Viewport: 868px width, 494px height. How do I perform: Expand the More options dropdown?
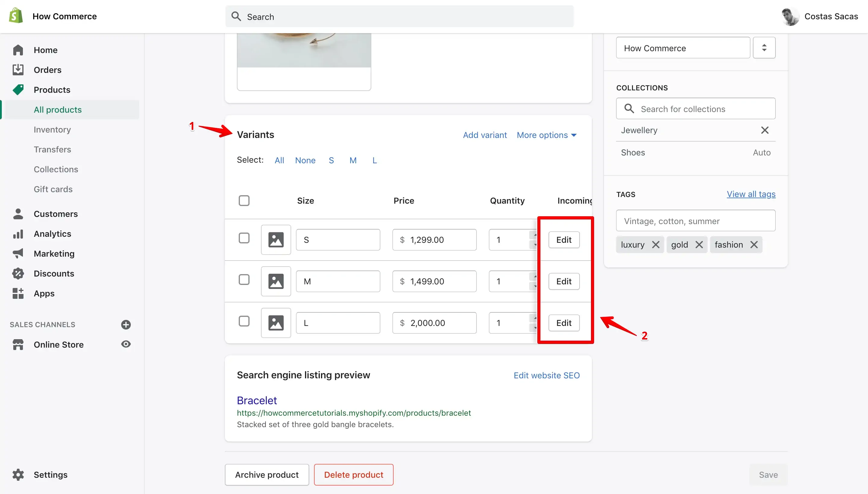546,135
